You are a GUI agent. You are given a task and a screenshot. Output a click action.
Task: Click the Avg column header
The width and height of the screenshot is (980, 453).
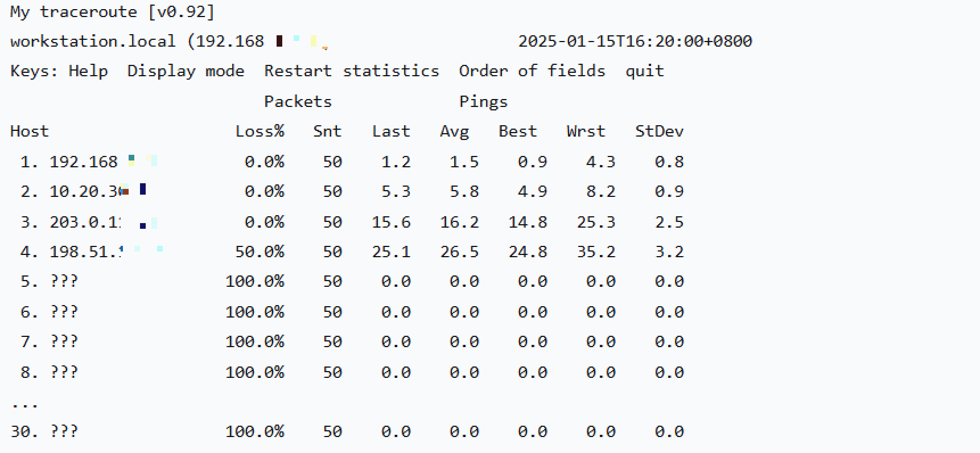[x=454, y=131]
